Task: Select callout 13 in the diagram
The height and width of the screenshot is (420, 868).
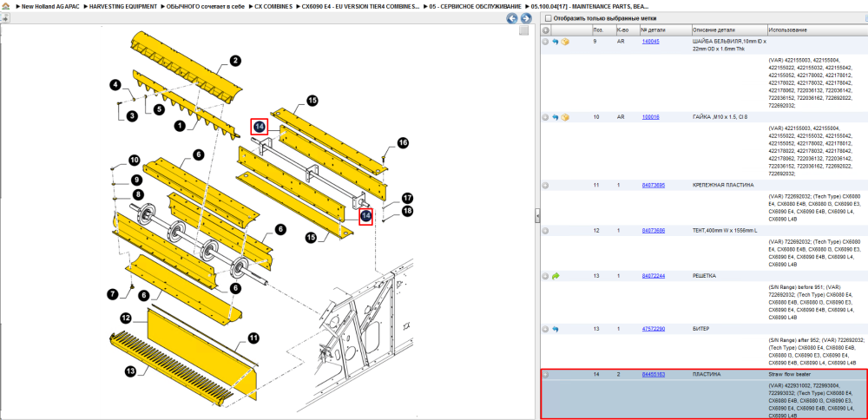Action: click(x=131, y=371)
